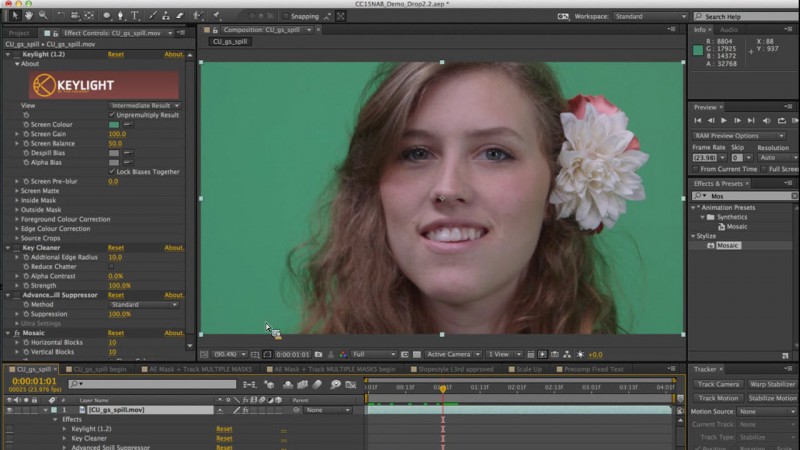This screenshot has width=800, height=450.
Task: Expand the Screen Matte property group
Action: click(x=17, y=191)
